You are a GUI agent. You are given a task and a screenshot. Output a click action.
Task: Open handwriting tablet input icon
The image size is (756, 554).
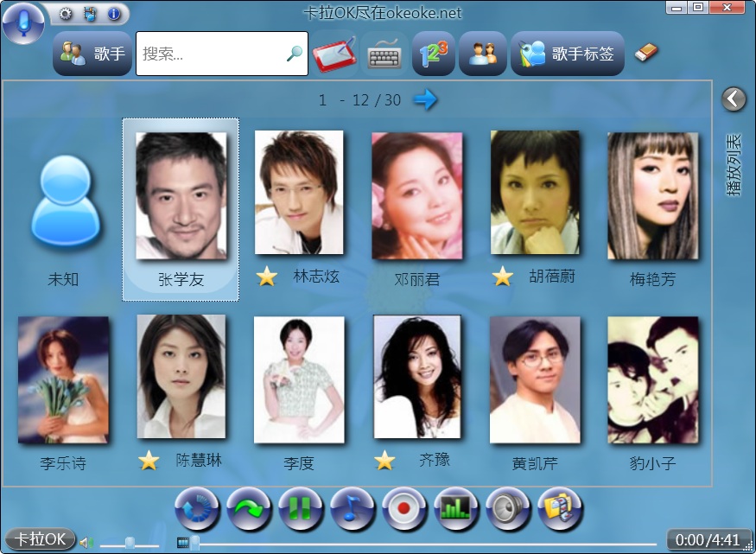(x=334, y=54)
